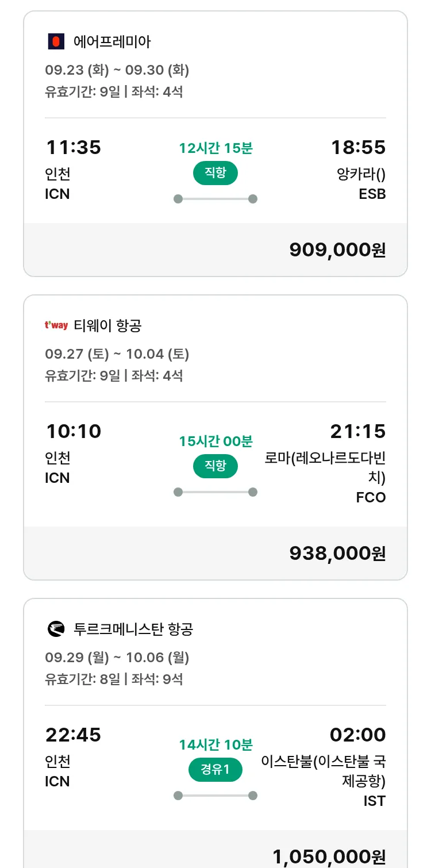Click the Turkmenistan Airlines logo icon
This screenshot has width=431, height=868.
[x=56, y=629]
